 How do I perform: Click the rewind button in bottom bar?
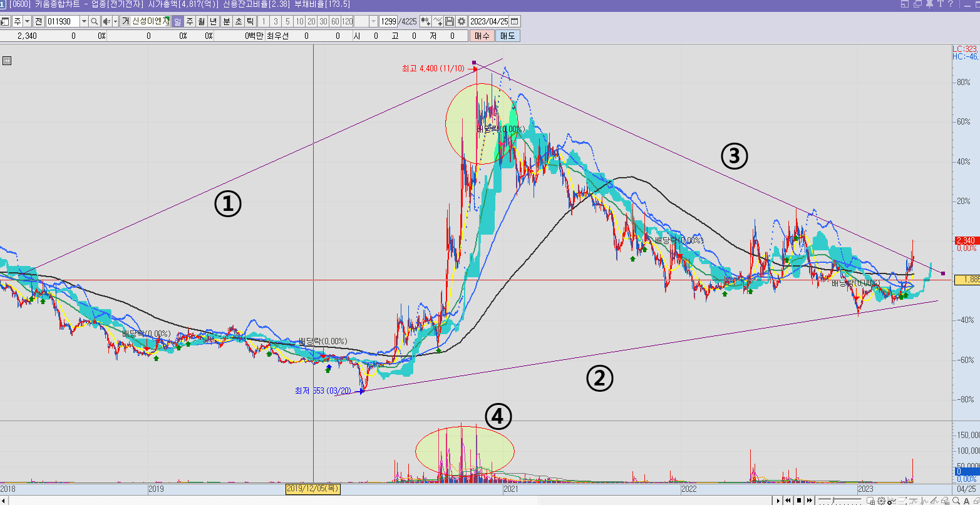pyautogui.click(x=788, y=501)
